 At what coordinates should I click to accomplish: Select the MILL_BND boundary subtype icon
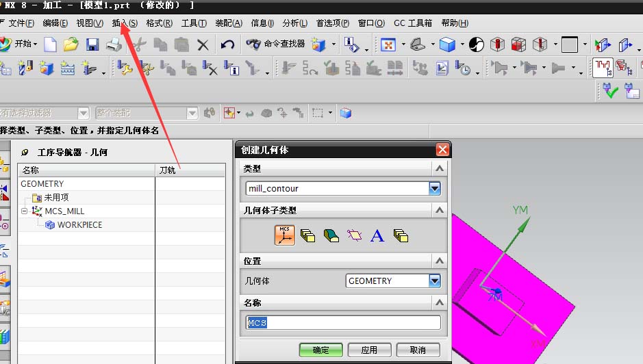coord(354,235)
